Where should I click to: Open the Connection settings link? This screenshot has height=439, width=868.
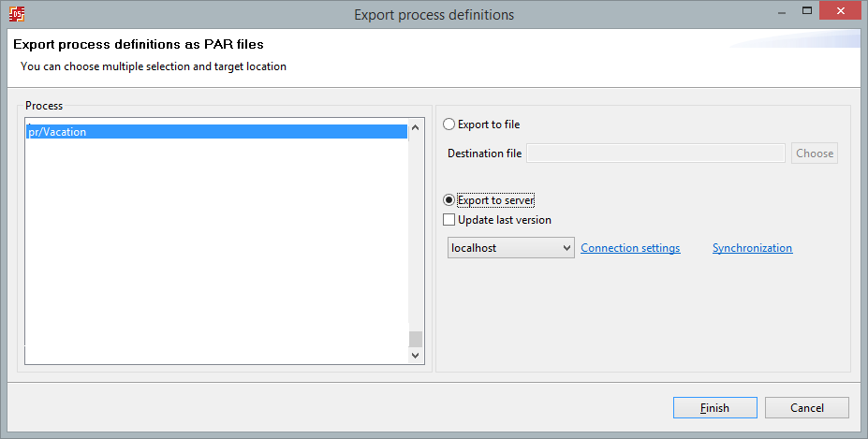630,248
